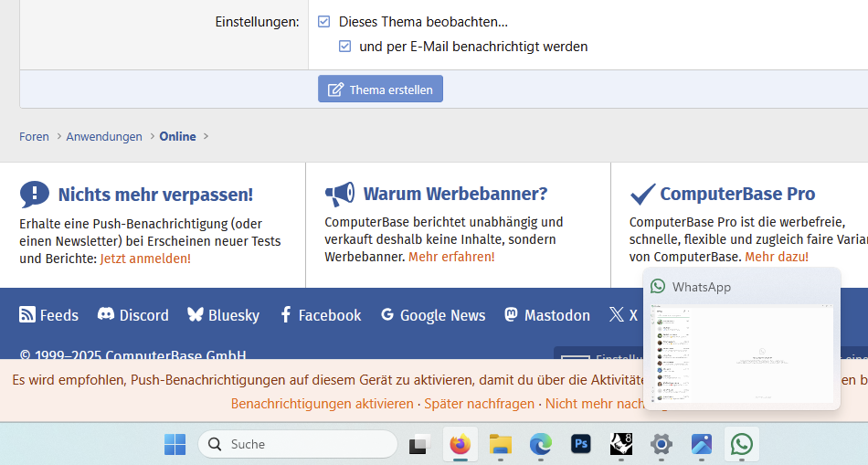Click the magnifier icon in the Suche box
The width and height of the screenshot is (868, 465).
[214, 444]
